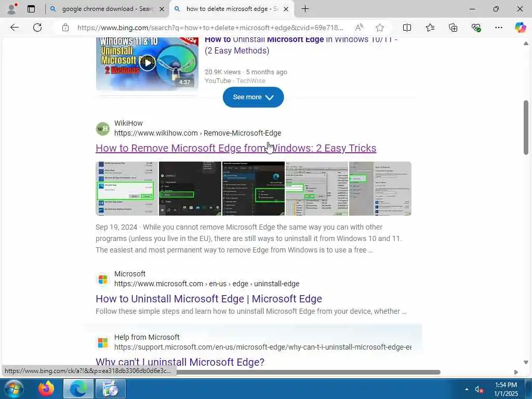532x399 pixels.
Task: Open Settings and more menu
Action: (498, 28)
